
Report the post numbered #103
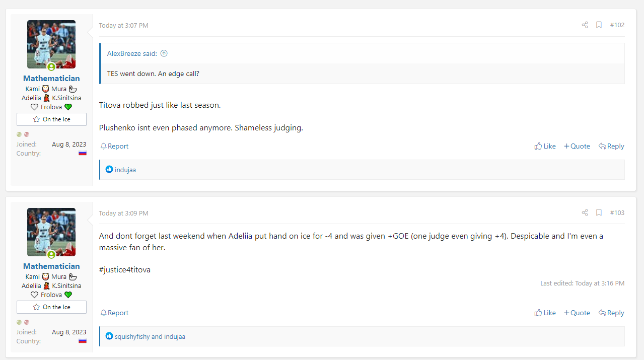tap(114, 313)
